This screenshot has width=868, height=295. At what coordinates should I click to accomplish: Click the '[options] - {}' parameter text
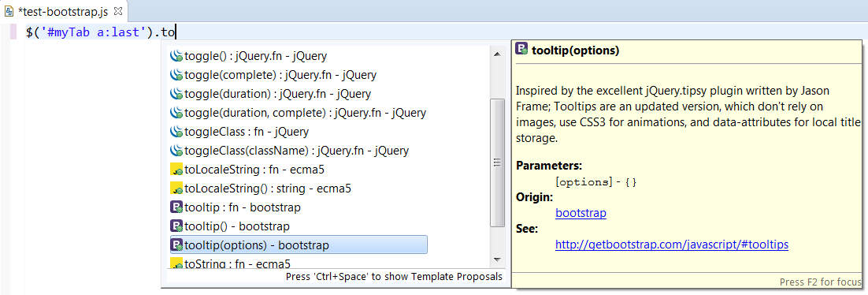click(595, 181)
